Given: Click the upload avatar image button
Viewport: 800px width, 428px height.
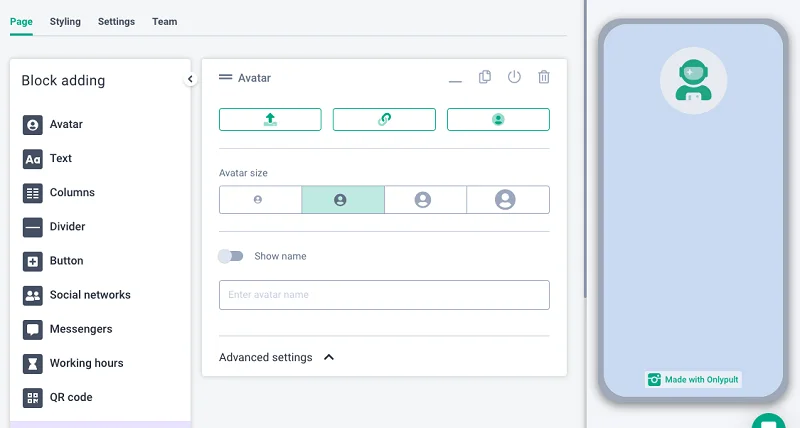Looking at the screenshot, I should pyautogui.click(x=270, y=119).
